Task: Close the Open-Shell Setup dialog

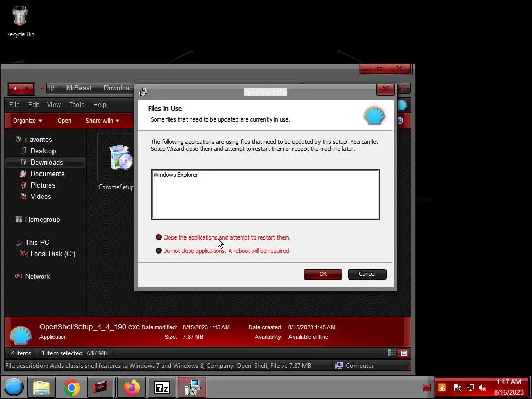Action: tap(385, 89)
